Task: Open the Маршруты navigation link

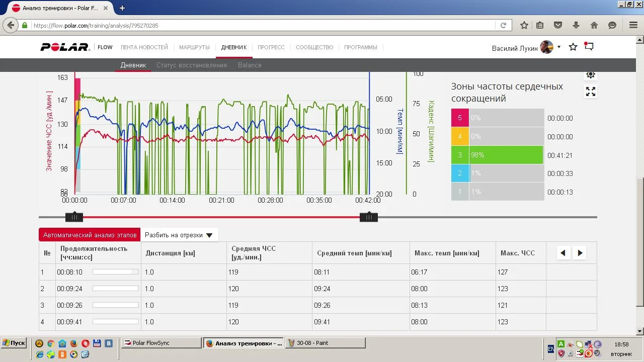Action: pos(194,47)
